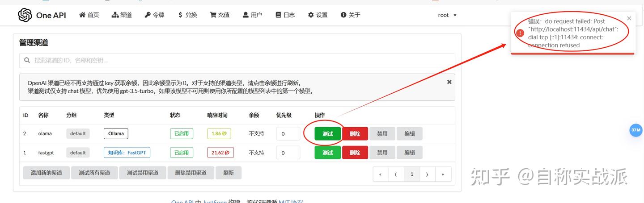Go to last page with » button
The width and height of the screenshot is (644, 203).
coord(443,174)
